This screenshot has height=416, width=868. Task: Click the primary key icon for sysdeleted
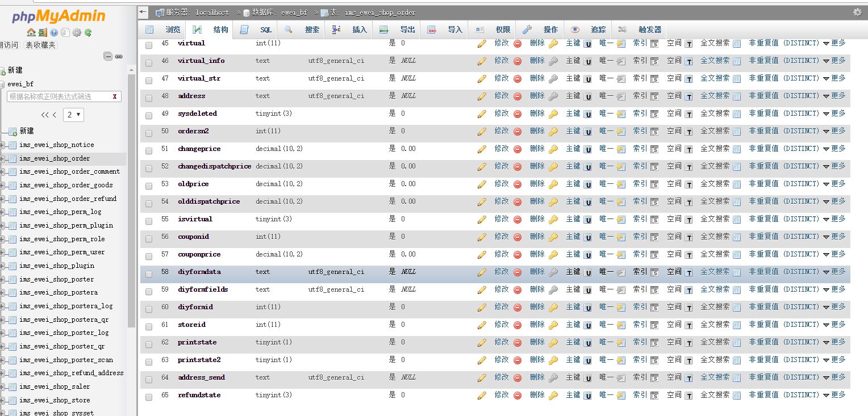[x=553, y=114]
